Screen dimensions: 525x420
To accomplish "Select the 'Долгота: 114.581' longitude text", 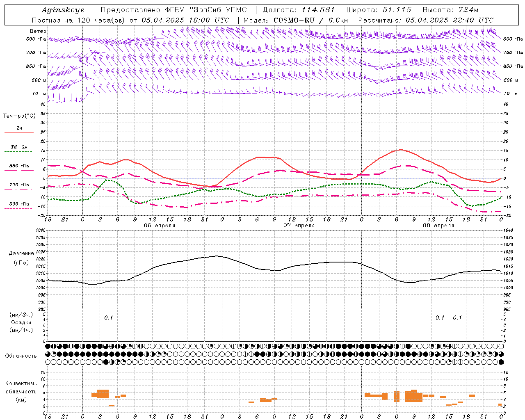I will [299, 10].
